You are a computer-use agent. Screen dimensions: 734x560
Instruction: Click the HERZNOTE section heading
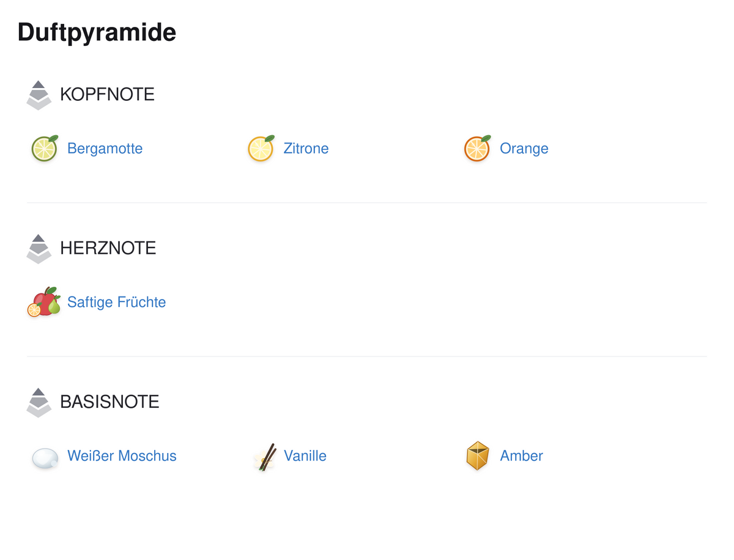108,248
